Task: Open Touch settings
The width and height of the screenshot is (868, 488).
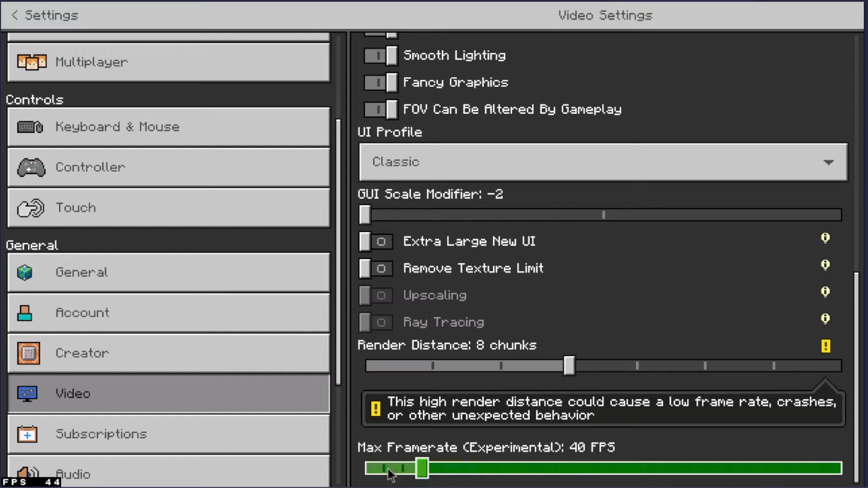Action: (x=169, y=208)
